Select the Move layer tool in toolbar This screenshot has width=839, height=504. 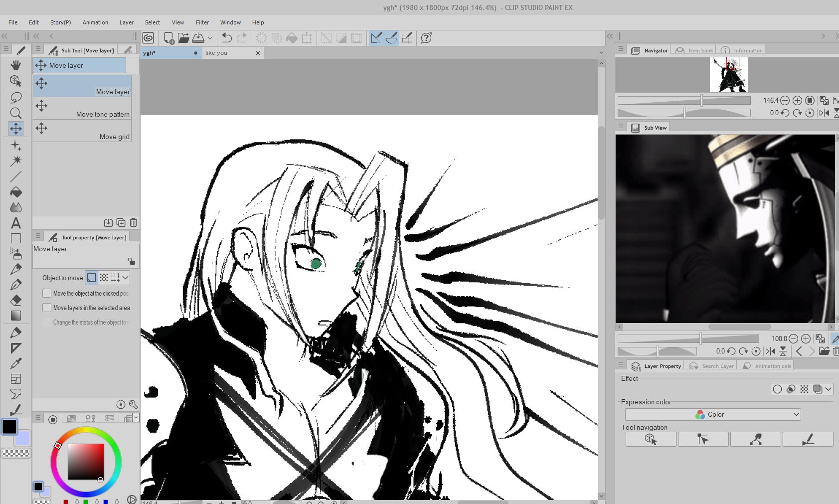click(x=16, y=129)
